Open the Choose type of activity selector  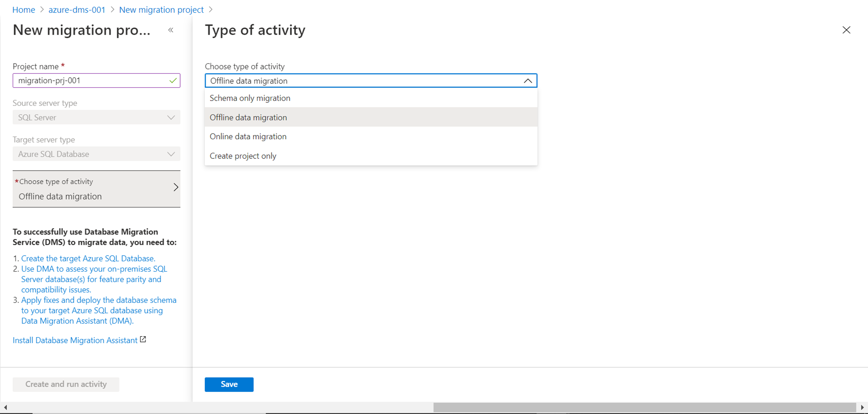pyautogui.click(x=96, y=189)
